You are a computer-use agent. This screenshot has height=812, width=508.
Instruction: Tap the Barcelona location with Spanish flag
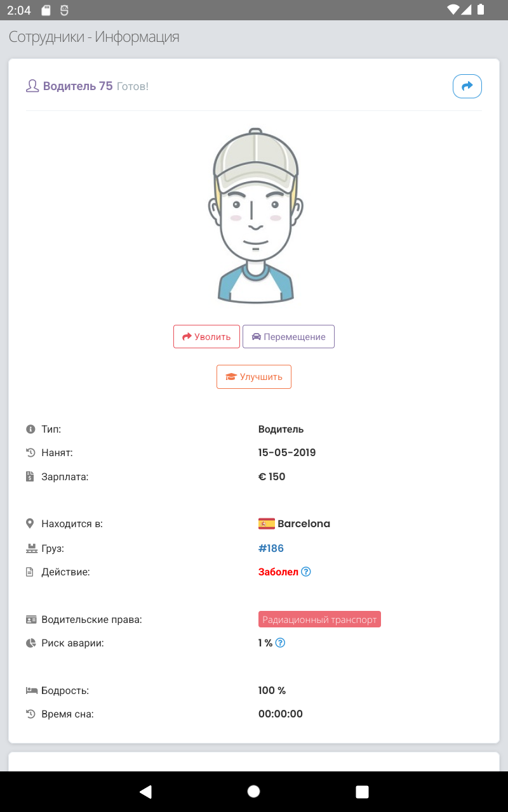(295, 524)
